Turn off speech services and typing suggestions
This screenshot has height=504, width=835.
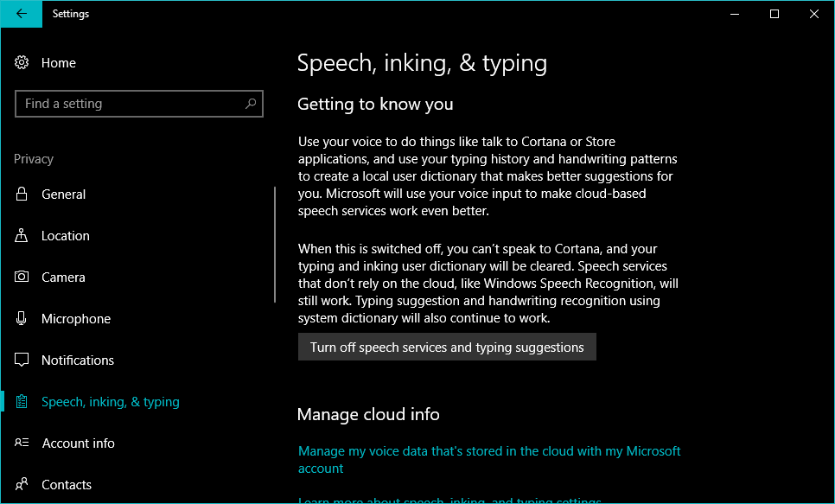[447, 348]
